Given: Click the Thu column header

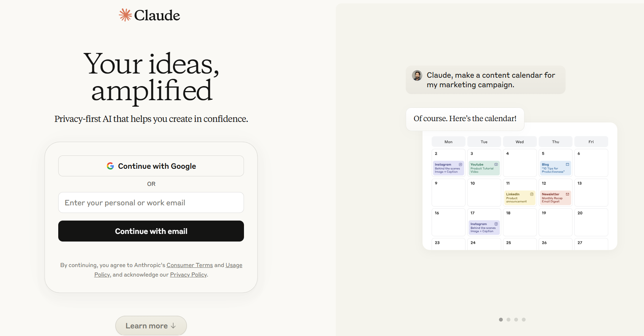Looking at the screenshot, I should coord(556,142).
